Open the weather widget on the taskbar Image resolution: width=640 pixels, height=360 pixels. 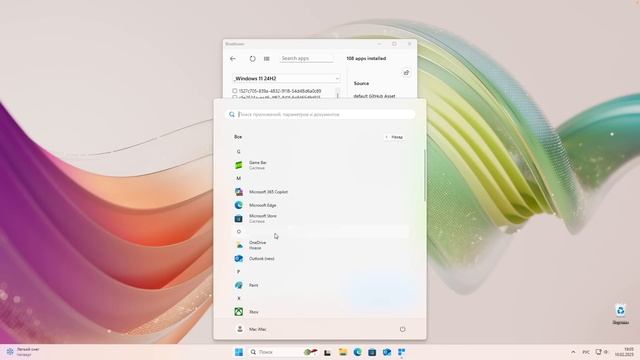22,352
